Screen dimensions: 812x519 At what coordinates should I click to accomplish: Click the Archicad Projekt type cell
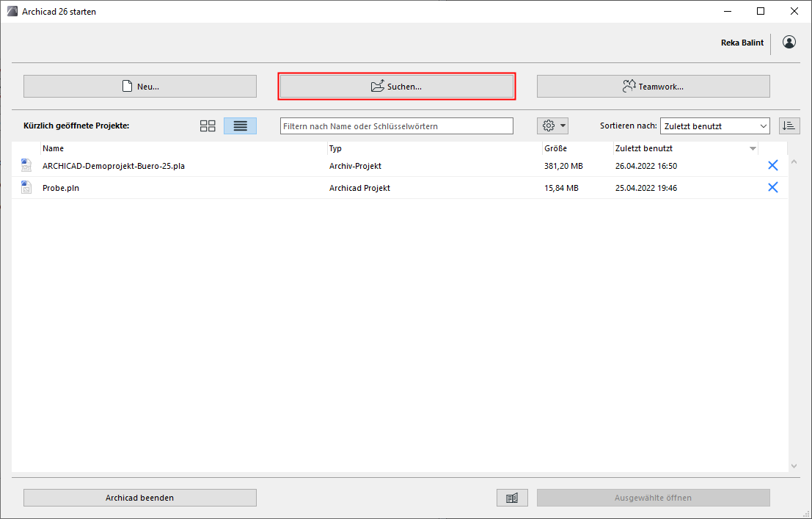[x=359, y=188]
